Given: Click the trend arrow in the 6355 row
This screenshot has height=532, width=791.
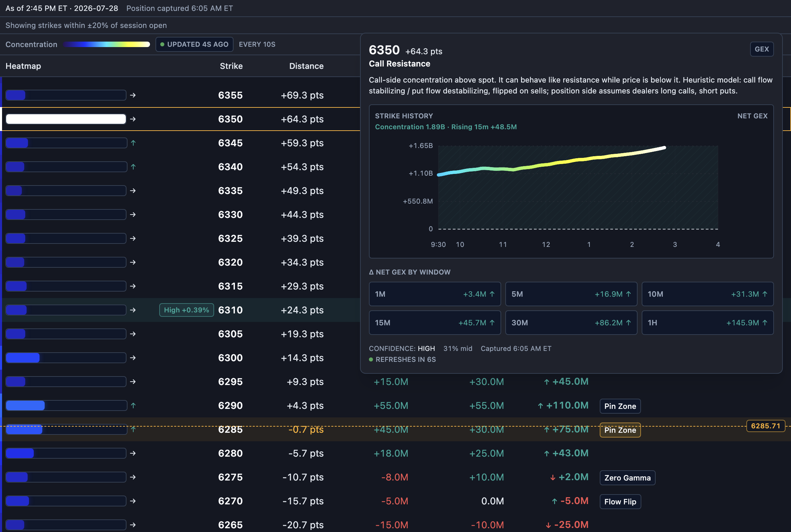Looking at the screenshot, I should [x=133, y=95].
